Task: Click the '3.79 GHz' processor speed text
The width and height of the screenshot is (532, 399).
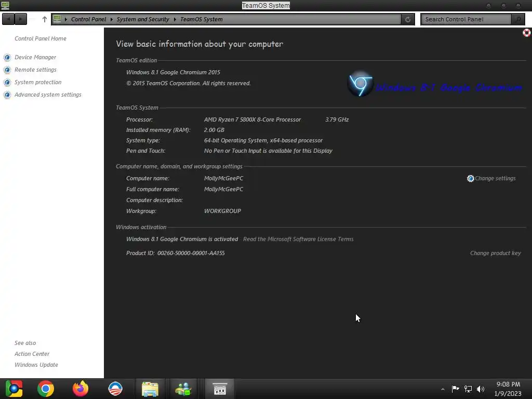Action: click(337, 120)
